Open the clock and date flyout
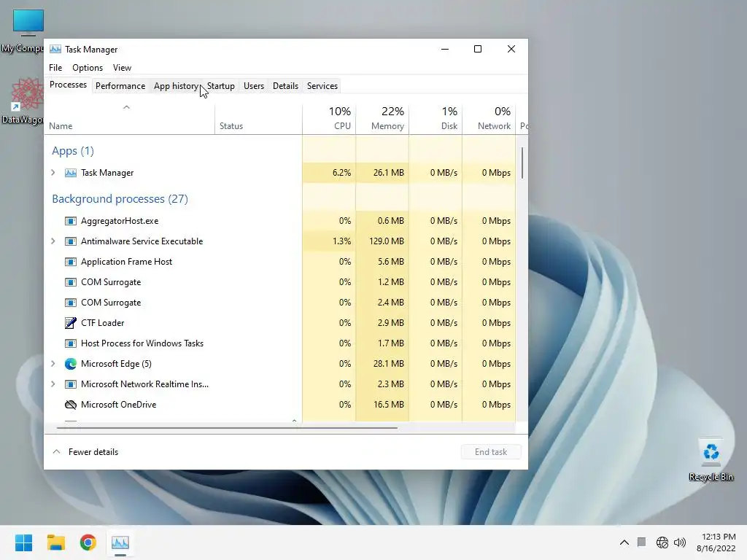747x560 pixels. pyautogui.click(x=716, y=542)
